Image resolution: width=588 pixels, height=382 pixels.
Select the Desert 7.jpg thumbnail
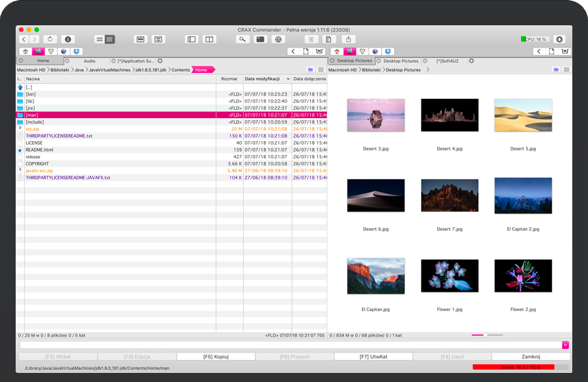[449, 195]
